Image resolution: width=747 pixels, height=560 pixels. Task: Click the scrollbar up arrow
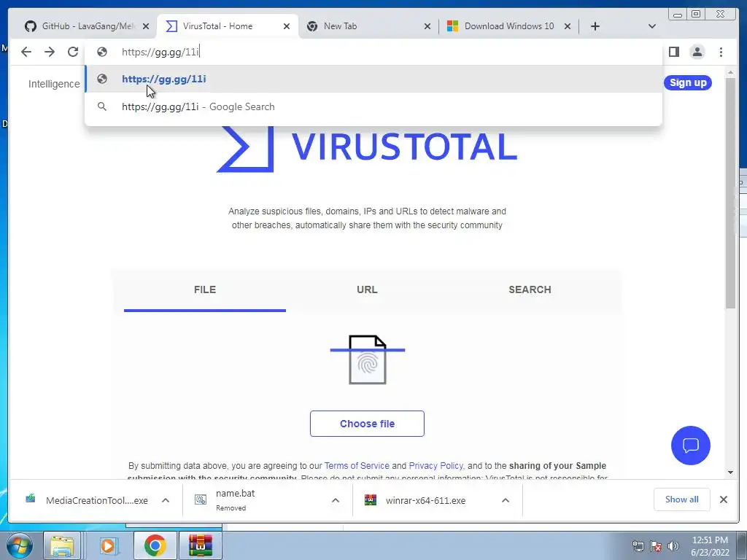click(x=731, y=72)
